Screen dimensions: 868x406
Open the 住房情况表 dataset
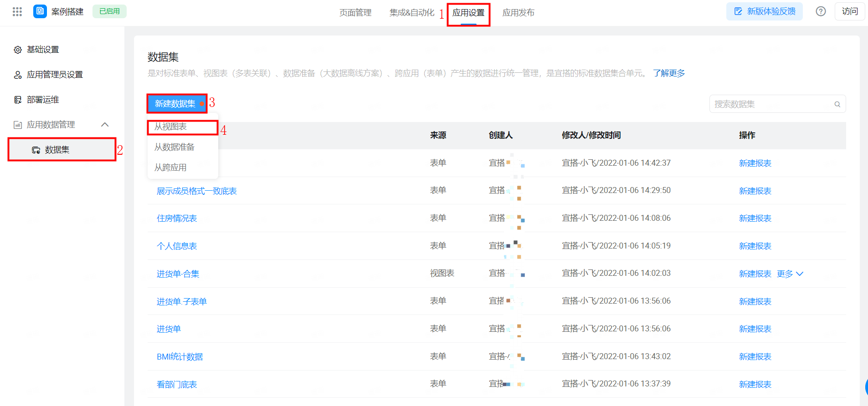pyautogui.click(x=177, y=218)
